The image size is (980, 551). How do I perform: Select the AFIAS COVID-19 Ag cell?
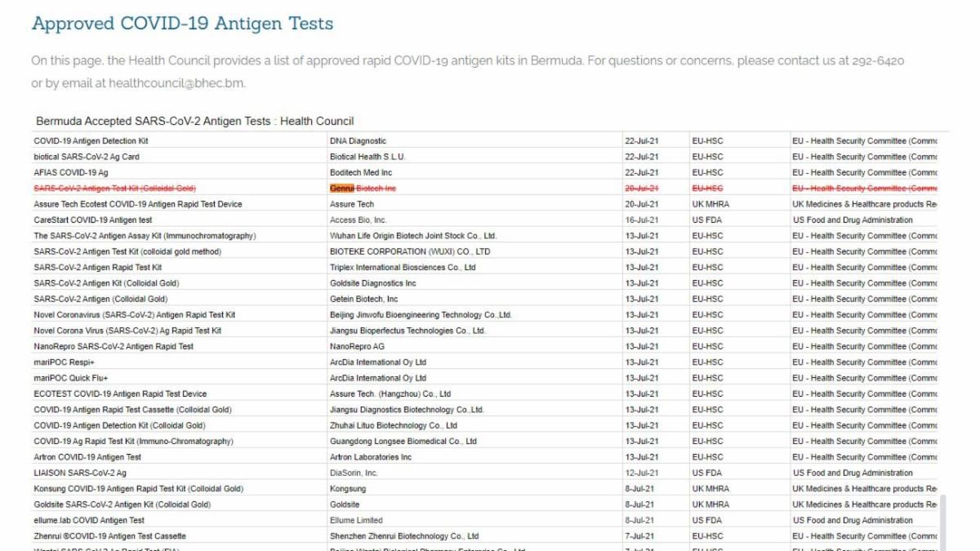click(x=71, y=173)
